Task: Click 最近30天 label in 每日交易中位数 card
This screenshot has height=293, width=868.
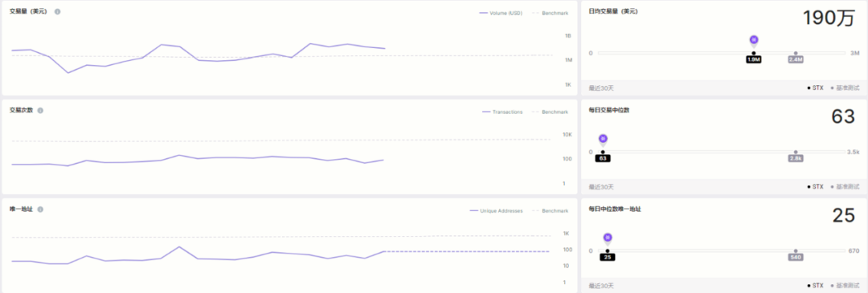Action: [601, 187]
